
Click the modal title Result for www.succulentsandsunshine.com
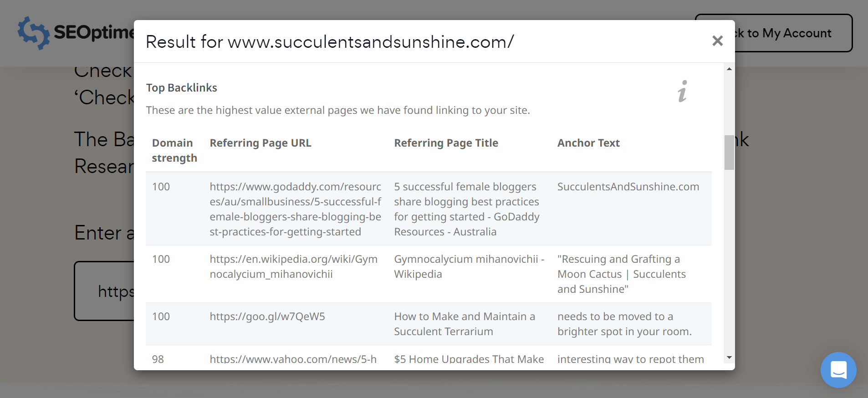click(x=330, y=41)
